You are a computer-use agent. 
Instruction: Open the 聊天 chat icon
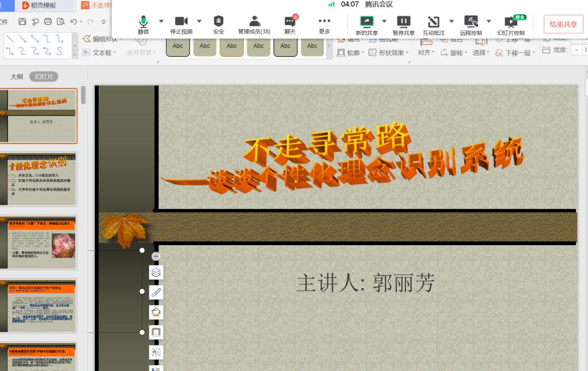pyautogui.click(x=290, y=24)
